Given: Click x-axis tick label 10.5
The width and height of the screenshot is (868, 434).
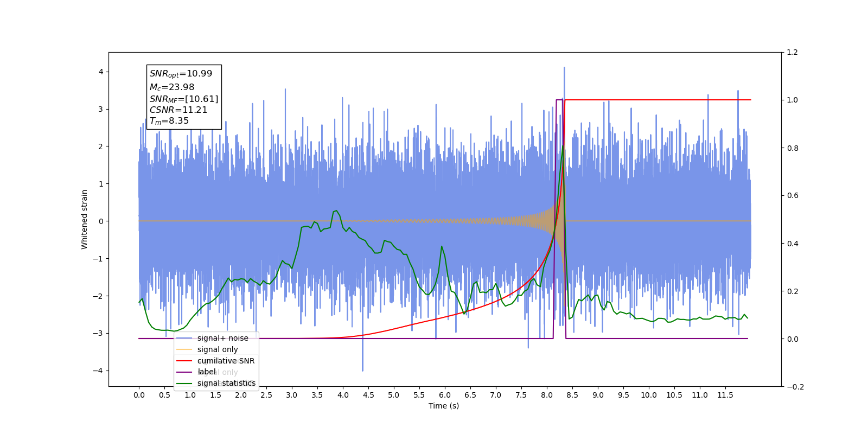Looking at the screenshot, I should pos(674,395).
